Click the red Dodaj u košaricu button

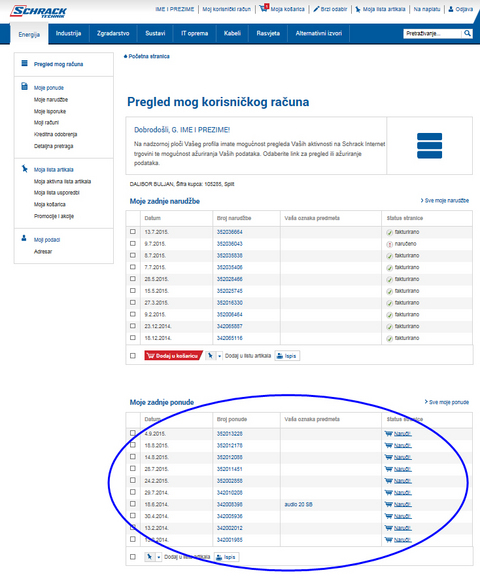[x=173, y=356]
